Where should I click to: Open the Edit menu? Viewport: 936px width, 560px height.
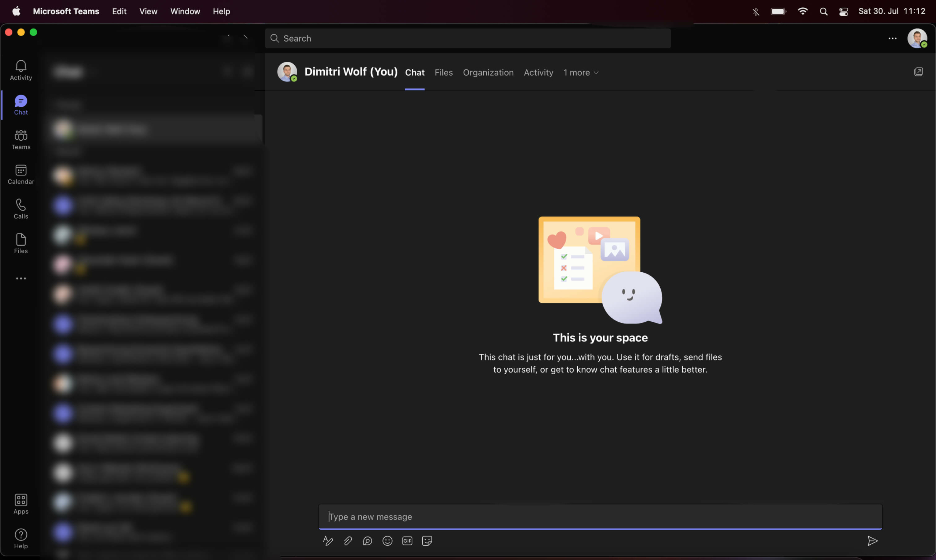[x=119, y=11]
